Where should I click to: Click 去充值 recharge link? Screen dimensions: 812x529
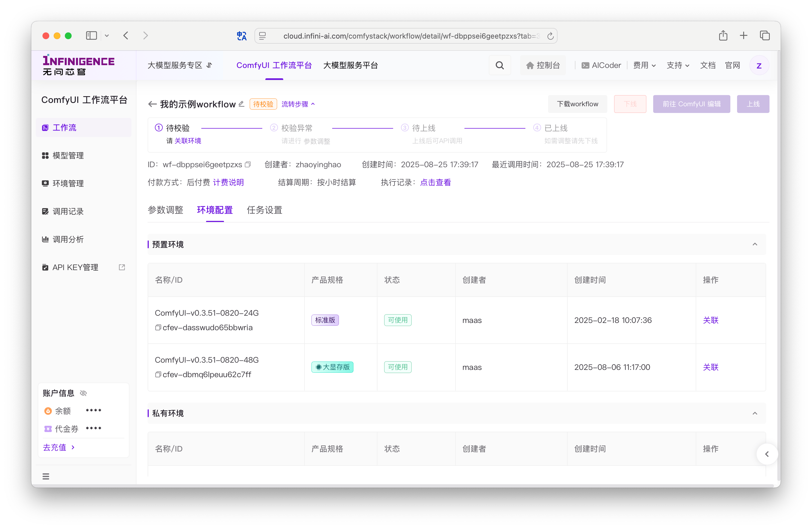pos(59,447)
